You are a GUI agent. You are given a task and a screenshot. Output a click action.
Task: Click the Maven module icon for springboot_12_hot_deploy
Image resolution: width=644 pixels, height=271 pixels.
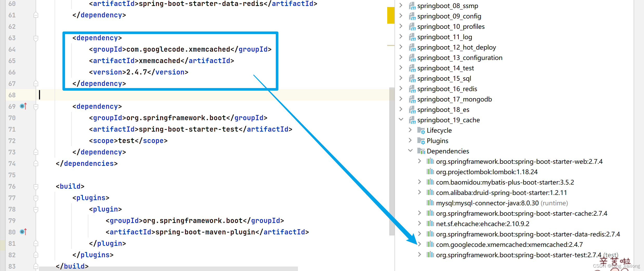coord(412,47)
